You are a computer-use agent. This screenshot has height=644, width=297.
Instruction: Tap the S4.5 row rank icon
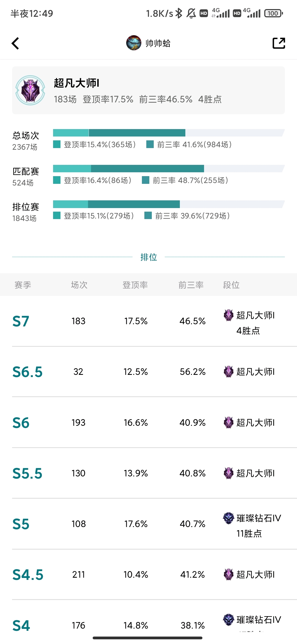pyautogui.click(x=228, y=575)
